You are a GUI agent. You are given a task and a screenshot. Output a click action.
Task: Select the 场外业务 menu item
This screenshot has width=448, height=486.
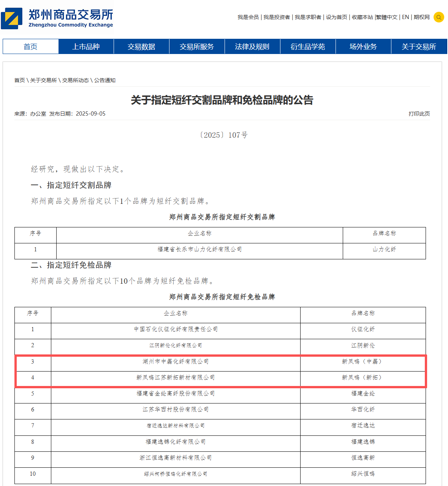pos(363,47)
